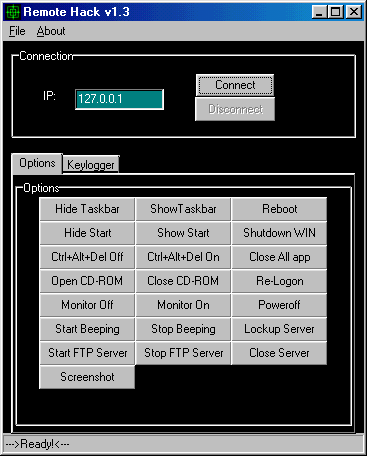This screenshot has height=456, width=367.
Task: Click the Connect button
Action: (x=235, y=85)
